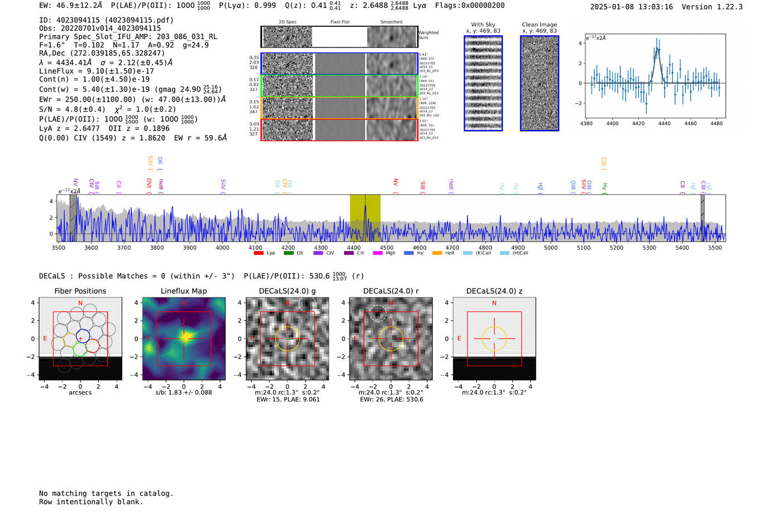Select the Weighted Sum 2D spectrum strip
This screenshot has width=782, height=532.
coord(339,37)
